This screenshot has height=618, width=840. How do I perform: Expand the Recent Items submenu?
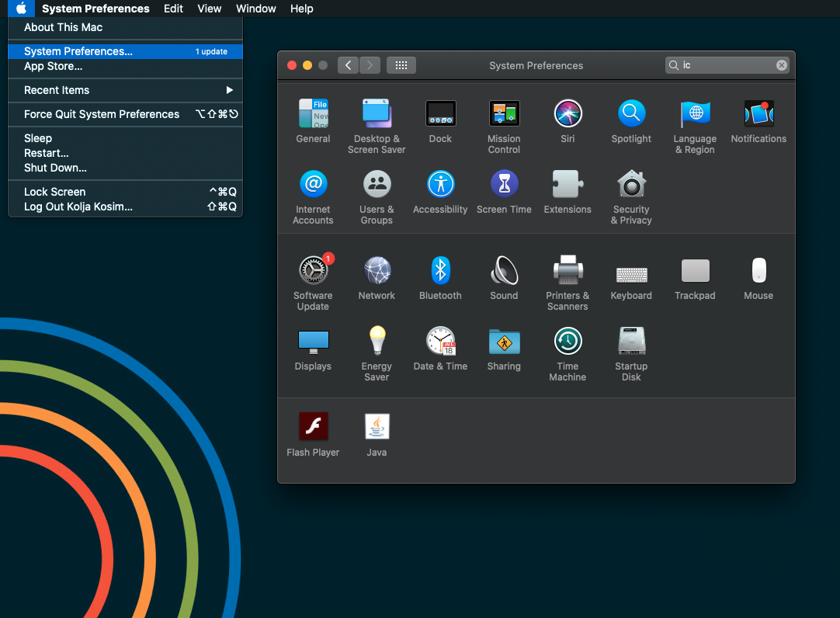coord(125,90)
